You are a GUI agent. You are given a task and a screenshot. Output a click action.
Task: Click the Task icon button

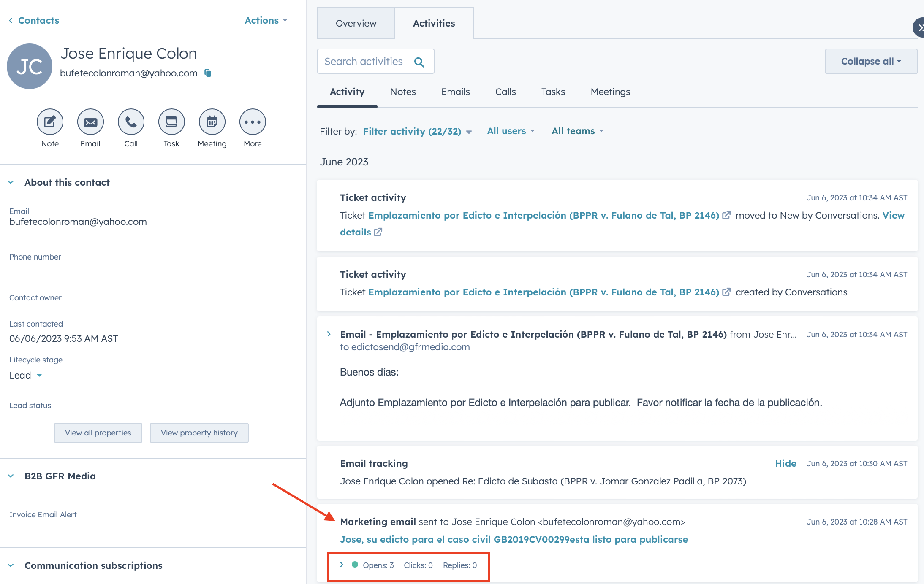coord(171,122)
